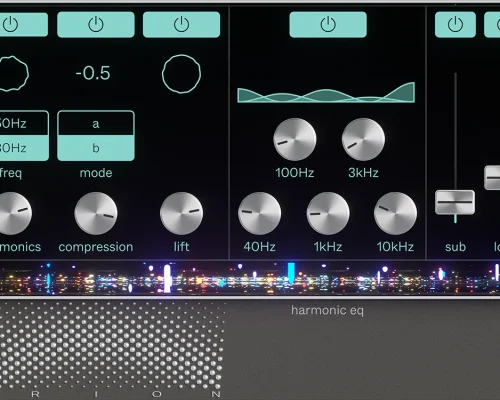Click the mode label
500x400 pixels.
tap(96, 173)
